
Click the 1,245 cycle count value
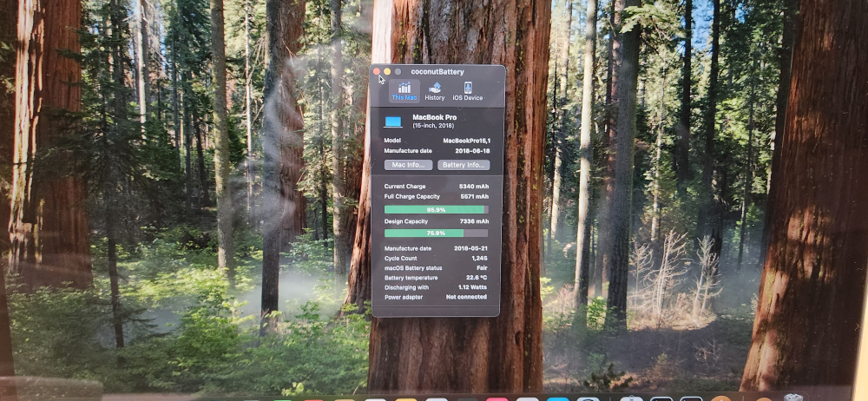coord(479,258)
